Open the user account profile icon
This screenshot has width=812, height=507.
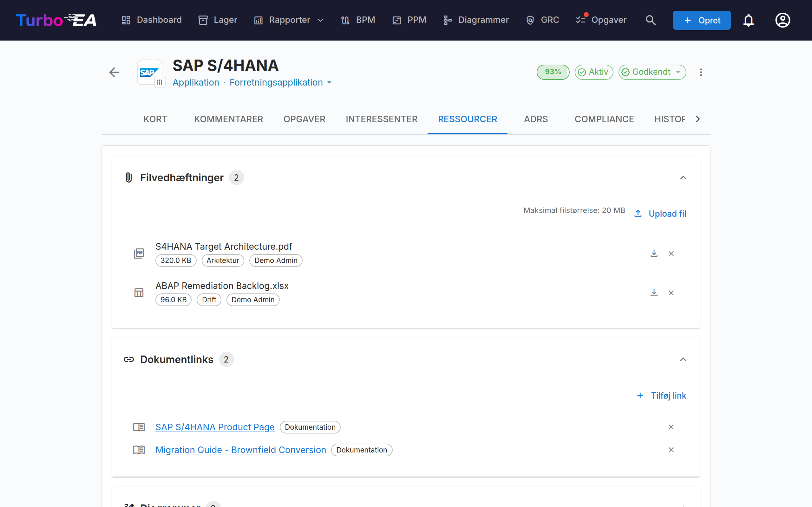coord(783,20)
